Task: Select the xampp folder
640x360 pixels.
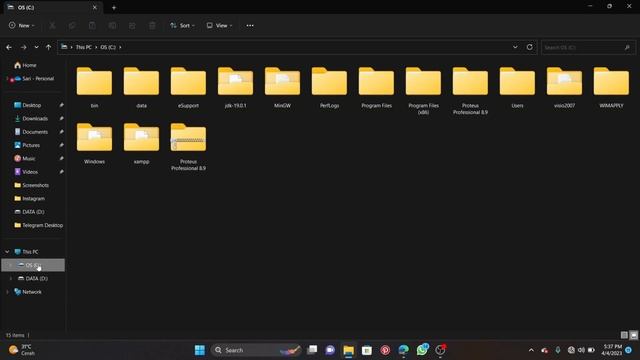Action: point(141,143)
